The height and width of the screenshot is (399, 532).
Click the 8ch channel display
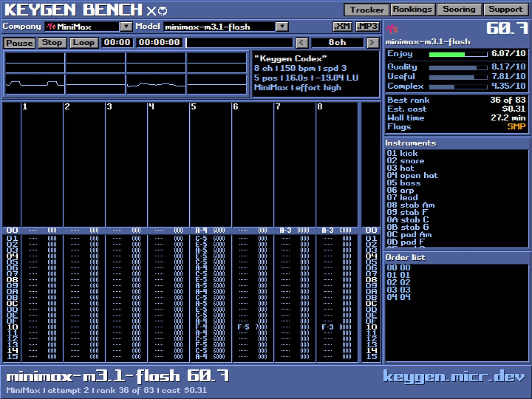[337, 43]
